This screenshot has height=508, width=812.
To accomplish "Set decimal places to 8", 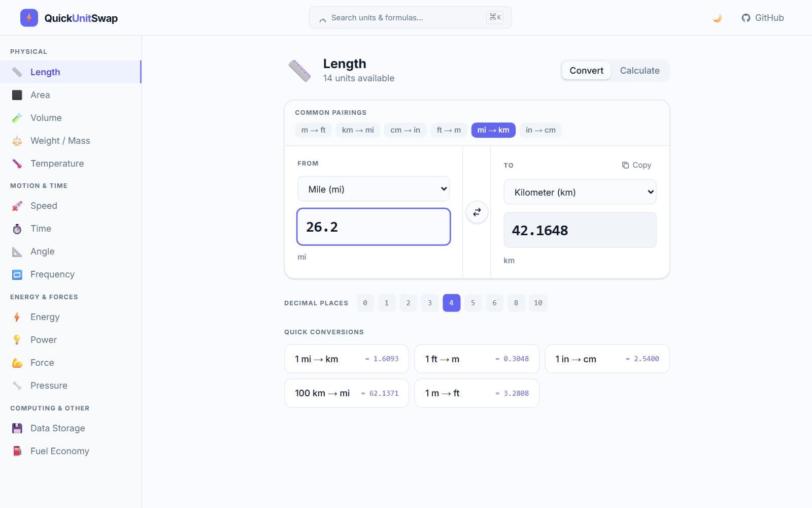I will click(x=516, y=303).
